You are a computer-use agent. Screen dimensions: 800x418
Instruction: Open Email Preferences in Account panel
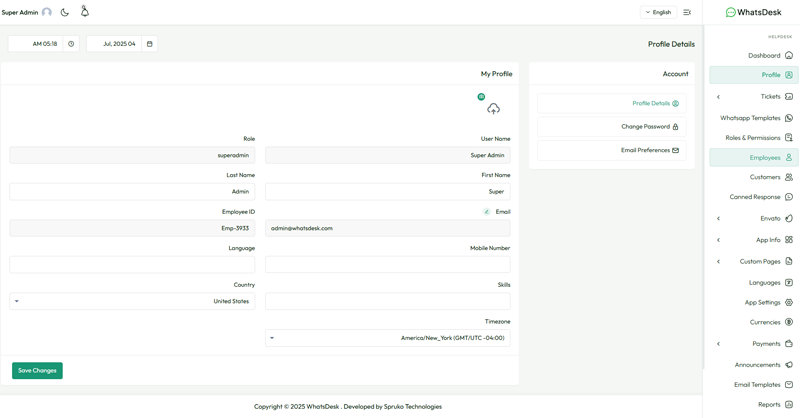(611, 151)
